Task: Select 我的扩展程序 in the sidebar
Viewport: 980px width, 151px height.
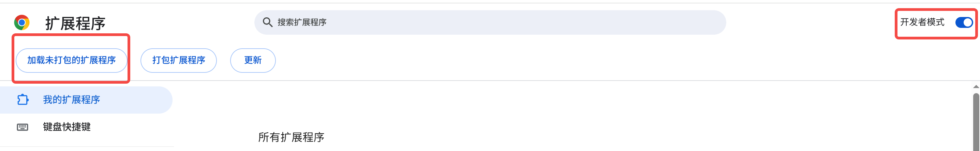Action: coord(71,100)
